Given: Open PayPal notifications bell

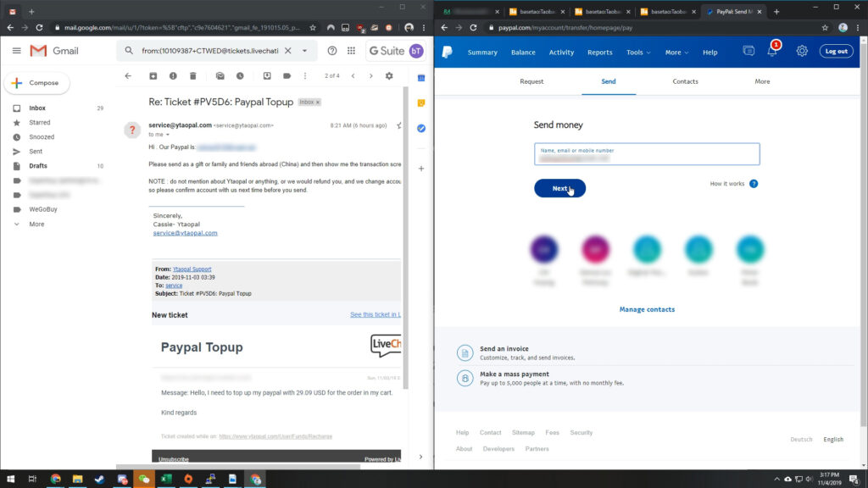Looking at the screenshot, I should (x=772, y=51).
